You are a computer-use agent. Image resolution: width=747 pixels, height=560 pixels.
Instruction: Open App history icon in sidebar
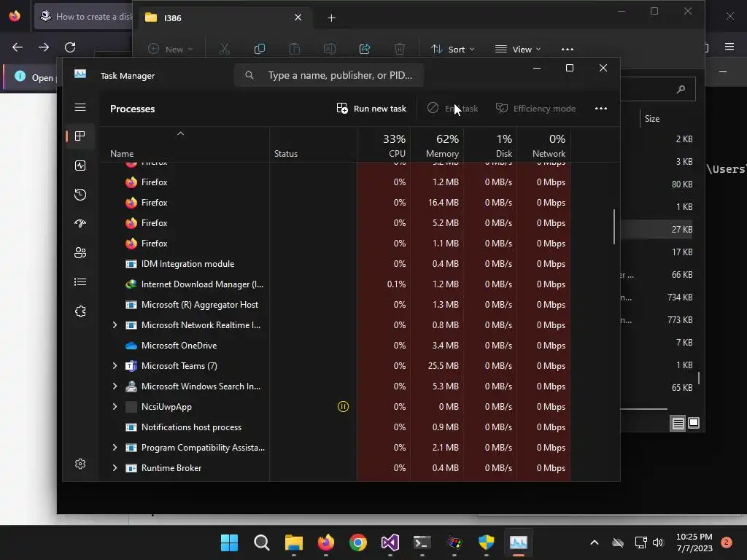80,194
